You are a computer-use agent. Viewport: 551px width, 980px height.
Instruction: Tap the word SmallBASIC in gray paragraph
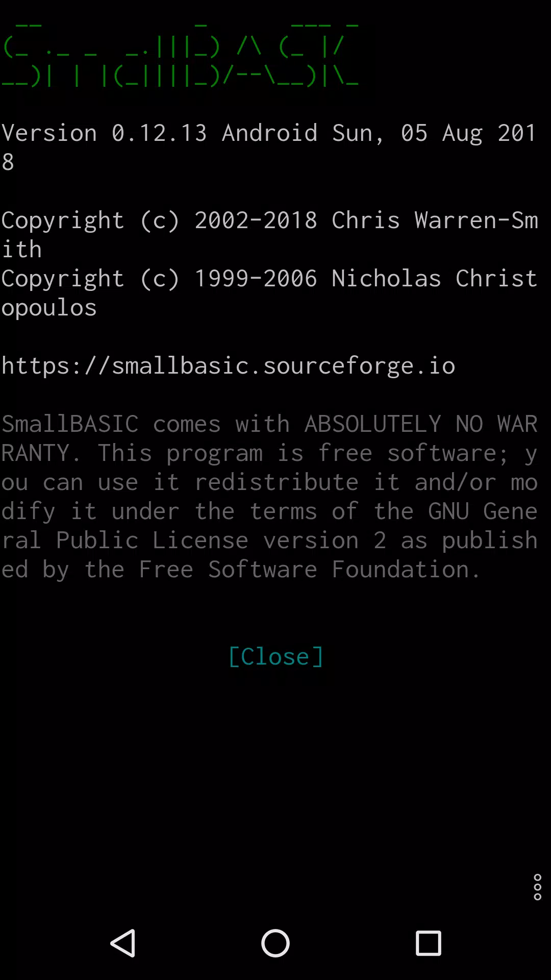(x=70, y=424)
